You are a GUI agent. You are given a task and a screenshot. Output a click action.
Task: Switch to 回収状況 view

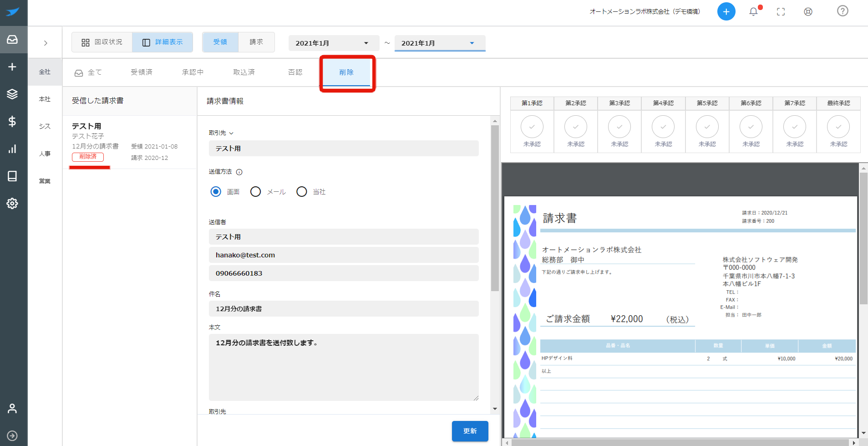(x=102, y=42)
